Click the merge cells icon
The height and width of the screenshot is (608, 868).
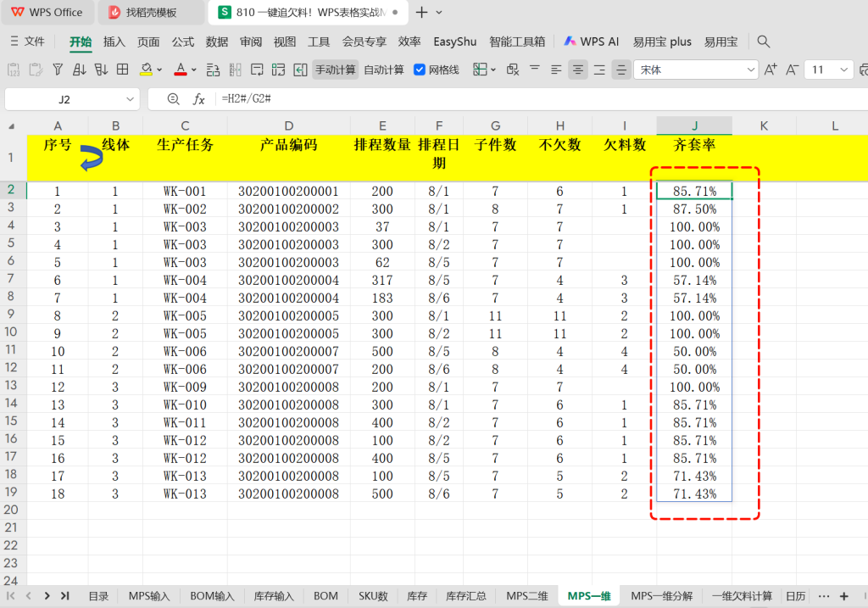coord(278,70)
